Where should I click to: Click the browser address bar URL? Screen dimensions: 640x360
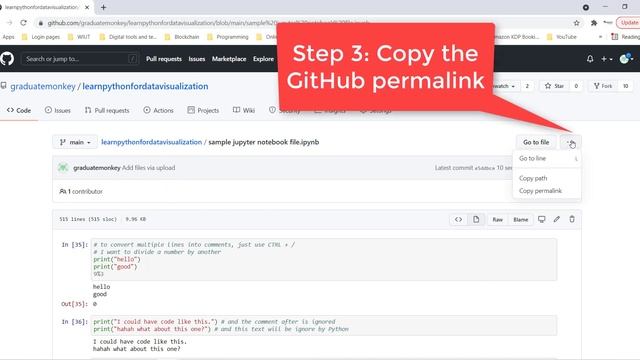(x=208, y=23)
